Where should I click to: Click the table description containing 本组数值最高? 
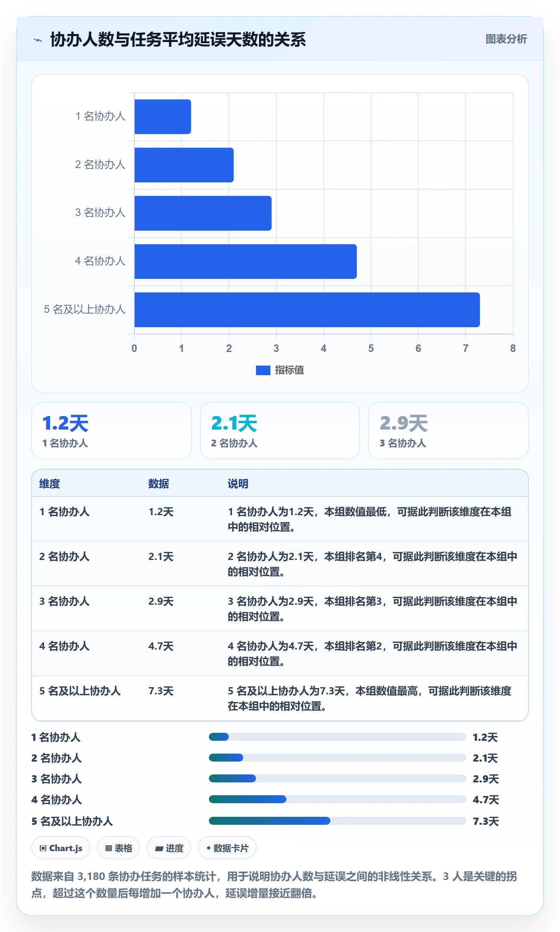370,698
